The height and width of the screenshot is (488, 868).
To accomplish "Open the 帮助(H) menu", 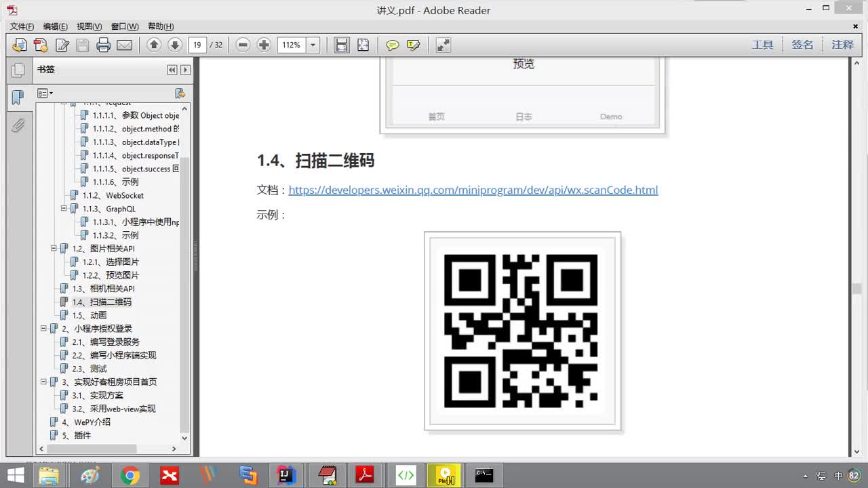I will coord(160,26).
